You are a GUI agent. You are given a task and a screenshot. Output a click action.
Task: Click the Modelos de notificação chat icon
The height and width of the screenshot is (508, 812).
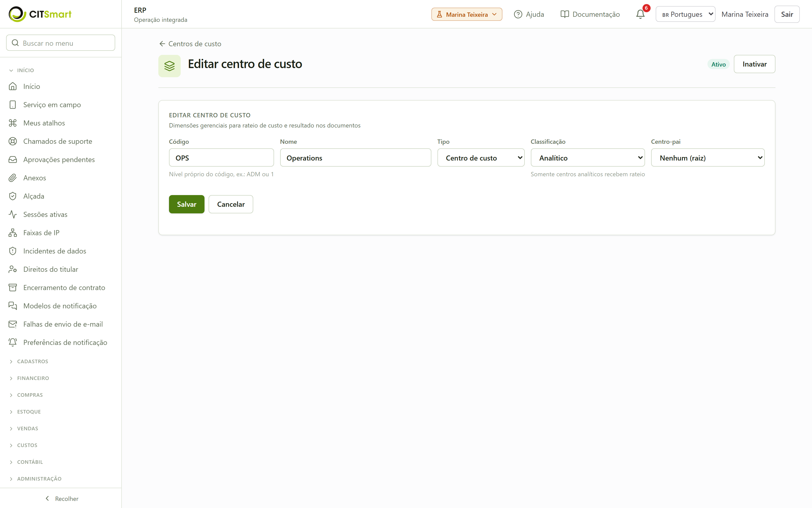13,306
